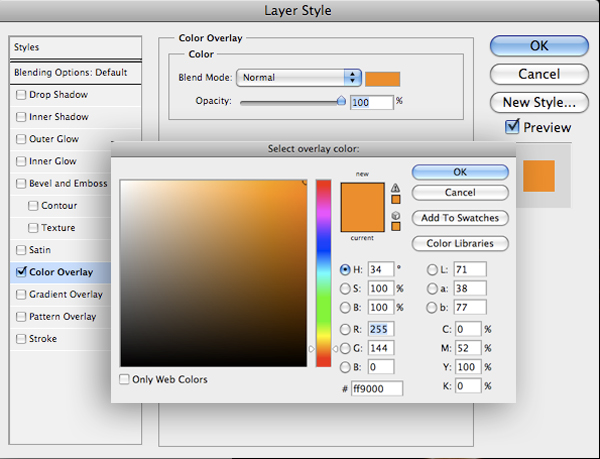Click the M magenta field showing 52
Screen dimensions: 600x459
pos(468,348)
